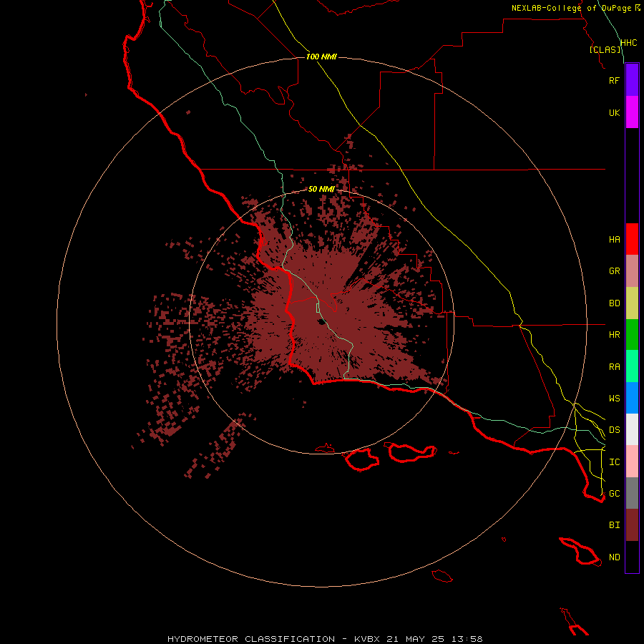Click the [CLAS] units label
The image size is (644, 644).
[605, 49]
